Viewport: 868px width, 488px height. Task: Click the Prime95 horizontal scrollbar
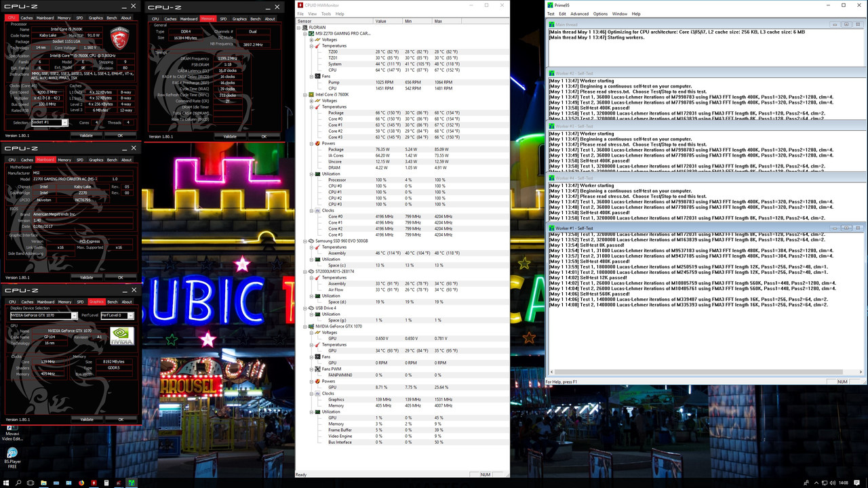click(705, 372)
